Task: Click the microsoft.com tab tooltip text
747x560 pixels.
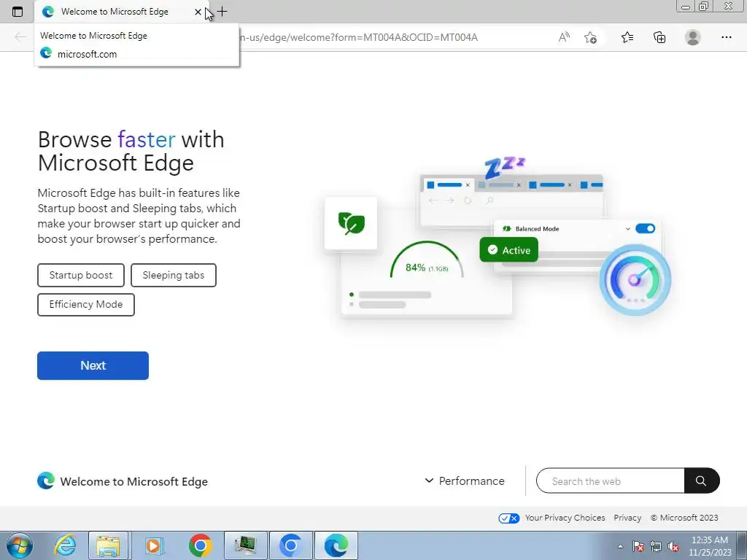Action: (88, 54)
